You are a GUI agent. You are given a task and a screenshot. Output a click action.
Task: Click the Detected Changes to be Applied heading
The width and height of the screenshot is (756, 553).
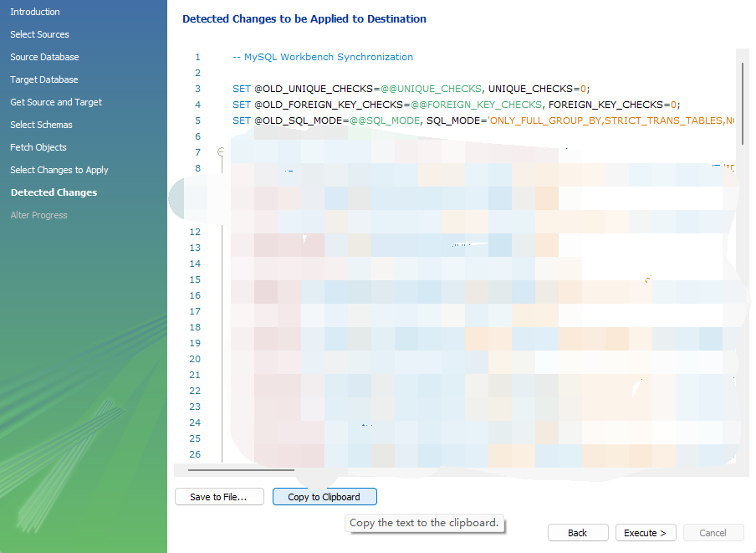tap(304, 18)
